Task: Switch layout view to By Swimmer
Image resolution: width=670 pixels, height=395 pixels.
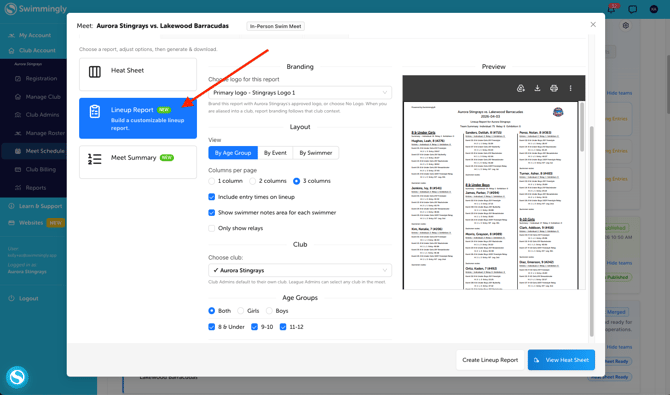Action: pyautogui.click(x=316, y=153)
